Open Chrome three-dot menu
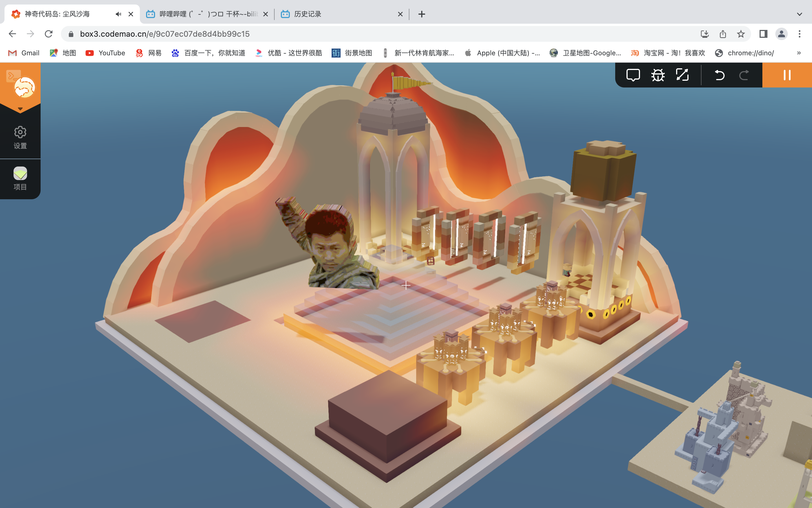The image size is (812, 508). (800, 34)
